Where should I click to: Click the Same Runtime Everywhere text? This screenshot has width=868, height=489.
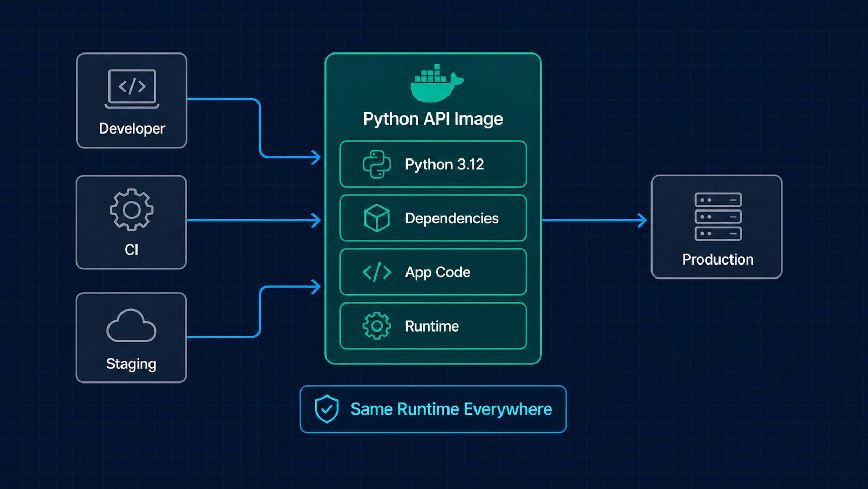(x=451, y=409)
